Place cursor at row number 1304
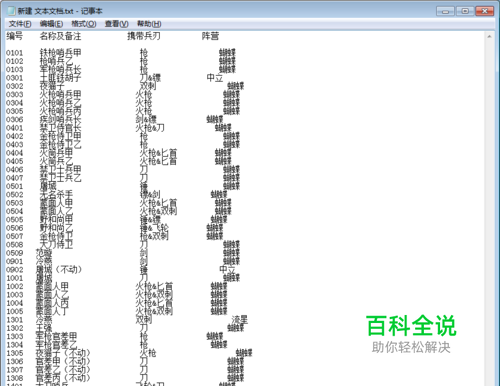The width and height of the screenshot is (500, 386). 15,344
